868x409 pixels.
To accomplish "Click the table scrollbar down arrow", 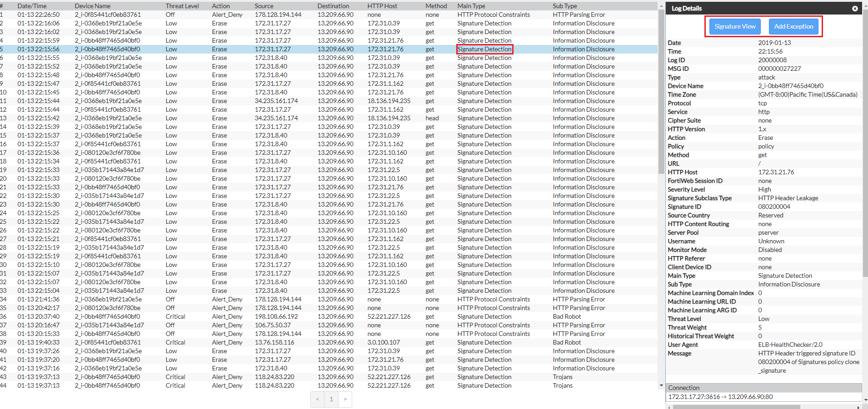I will pyautogui.click(x=661, y=384).
